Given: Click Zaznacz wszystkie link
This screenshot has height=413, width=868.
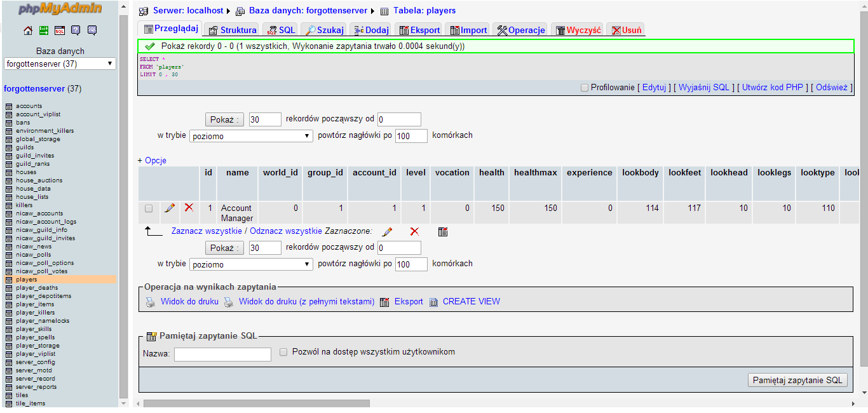Looking at the screenshot, I should pos(207,231).
